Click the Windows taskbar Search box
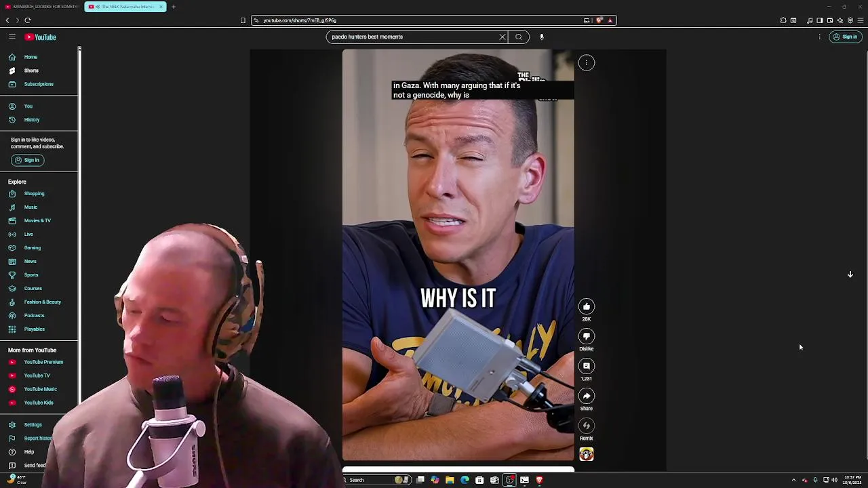The height and width of the screenshot is (488, 868). click(376, 480)
